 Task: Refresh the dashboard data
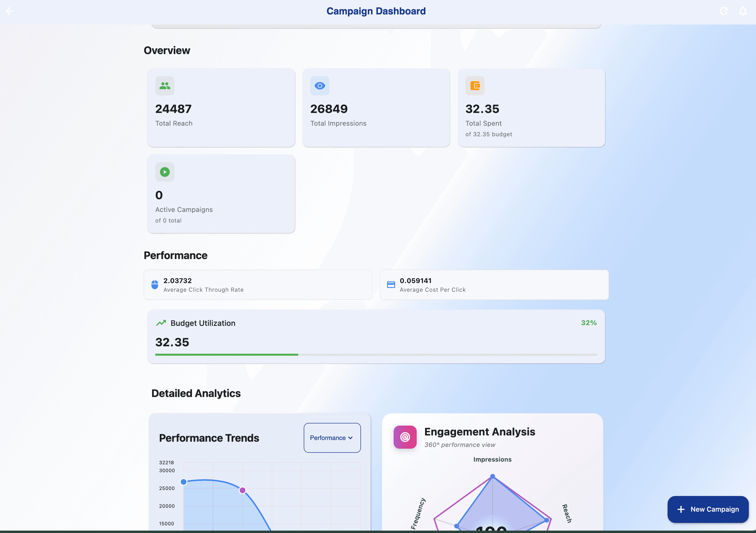click(724, 11)
